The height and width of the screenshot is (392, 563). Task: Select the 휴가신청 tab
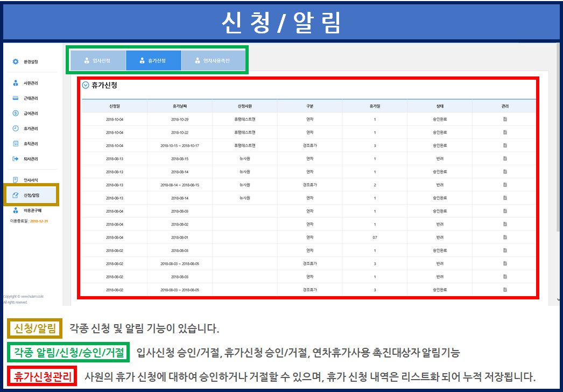(153, 61)
